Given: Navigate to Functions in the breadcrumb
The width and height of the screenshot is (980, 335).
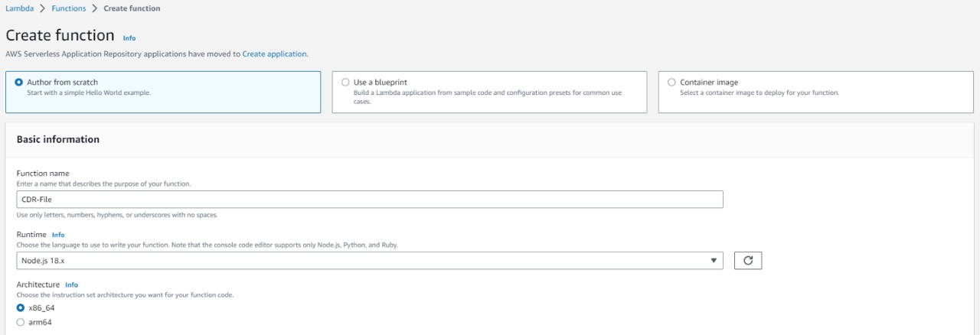Looking at the screenshot, I should point(69,8).
